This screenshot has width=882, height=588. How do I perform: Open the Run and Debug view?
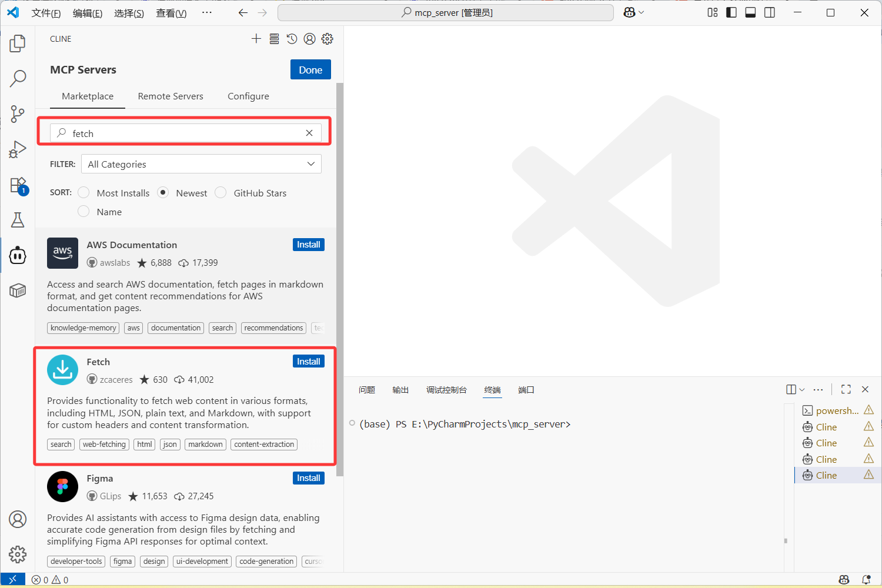(x=18, y=149)
